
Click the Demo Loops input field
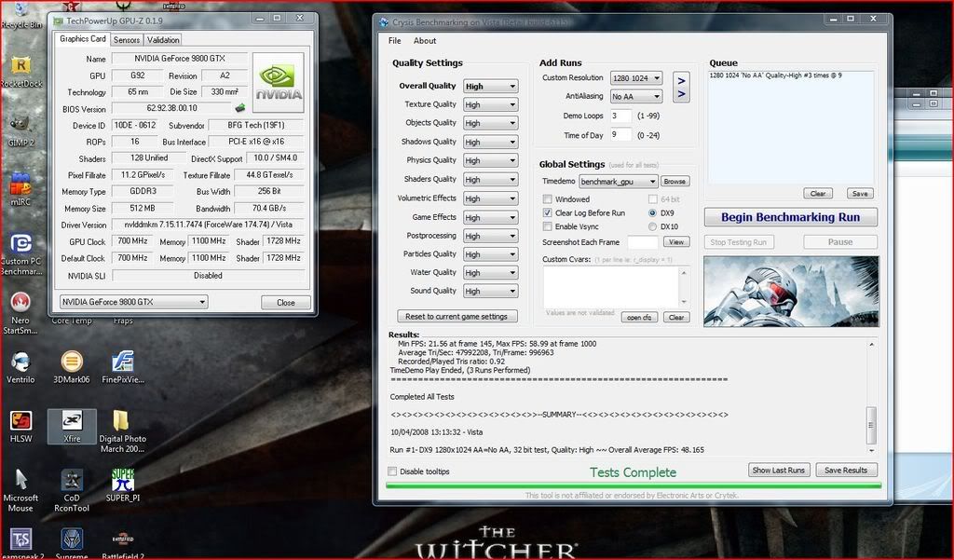tap(621, 116)
